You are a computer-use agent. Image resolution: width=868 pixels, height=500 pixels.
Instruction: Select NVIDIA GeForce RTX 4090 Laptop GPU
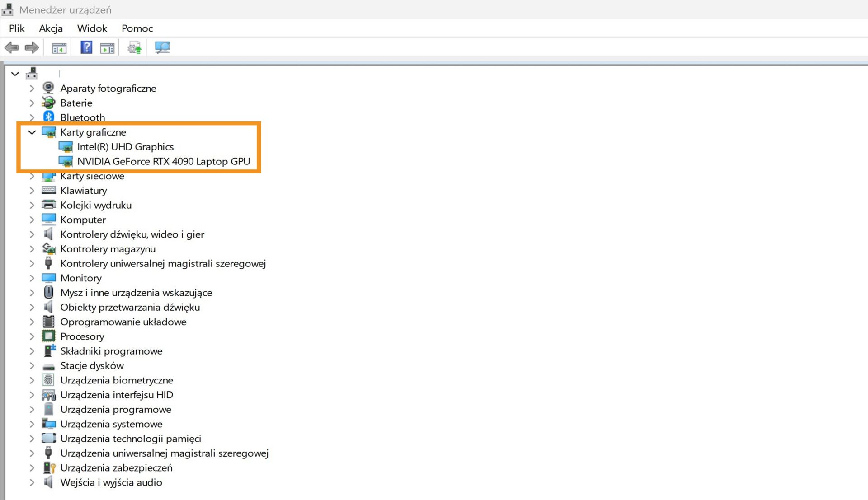(x=163, y=162)
